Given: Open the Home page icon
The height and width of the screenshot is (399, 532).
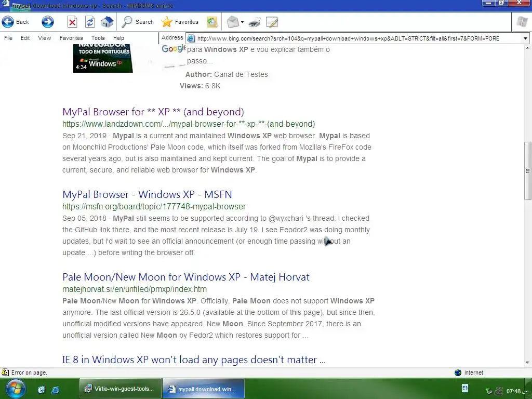Looking at the screenshot, I should [107, 22].
